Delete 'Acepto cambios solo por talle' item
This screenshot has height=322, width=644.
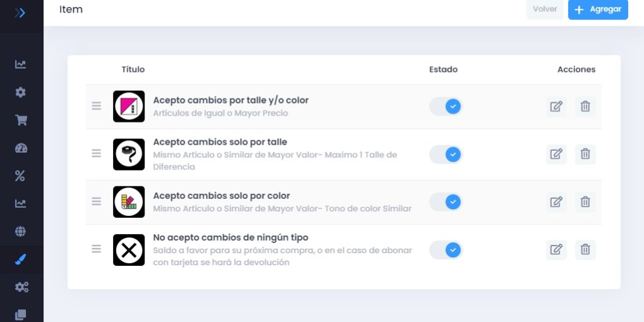pos(585,154)
